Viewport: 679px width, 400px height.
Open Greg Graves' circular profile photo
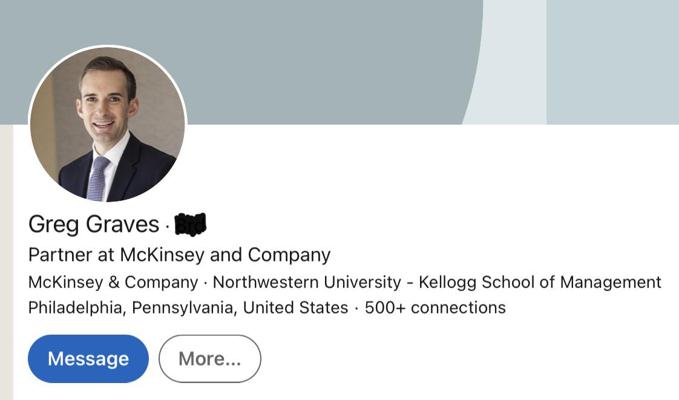[x=107, y=124]
